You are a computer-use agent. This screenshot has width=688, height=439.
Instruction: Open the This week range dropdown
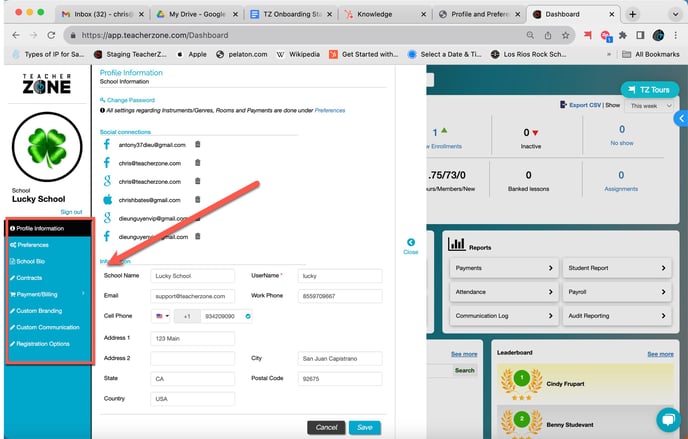click(x=652, y=105)
